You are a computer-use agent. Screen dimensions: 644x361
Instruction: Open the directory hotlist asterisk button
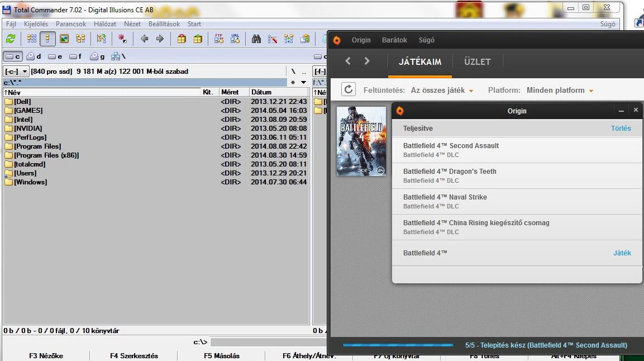click(x=293, y=83)
